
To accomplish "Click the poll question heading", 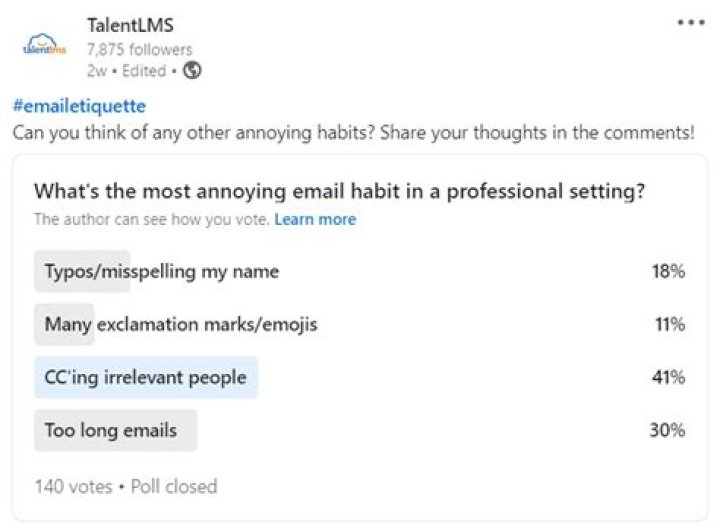I will click(339, 192).
